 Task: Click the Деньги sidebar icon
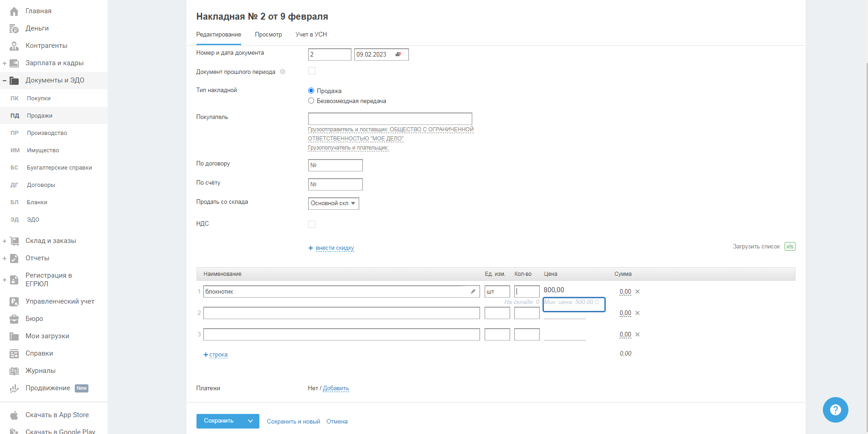pos(14,29)
